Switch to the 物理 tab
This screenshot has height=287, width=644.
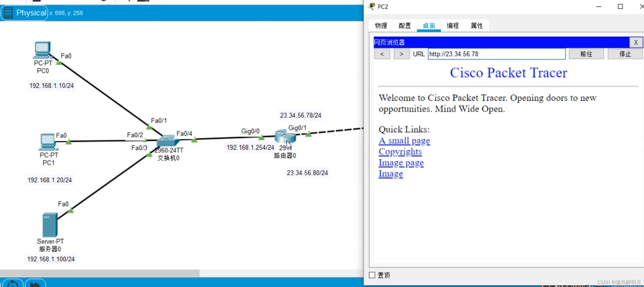(381, 26)
